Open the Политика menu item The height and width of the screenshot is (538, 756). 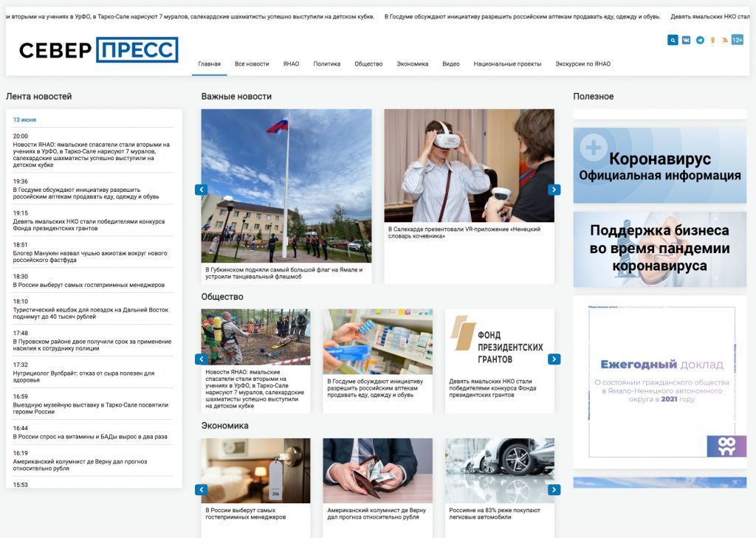[x=326, y=64]
